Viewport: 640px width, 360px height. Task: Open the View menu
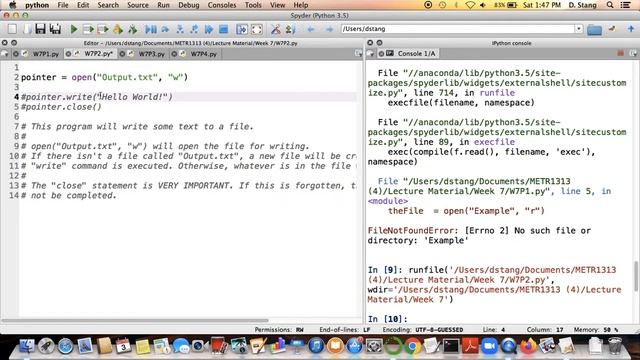[x=277, y=5]
